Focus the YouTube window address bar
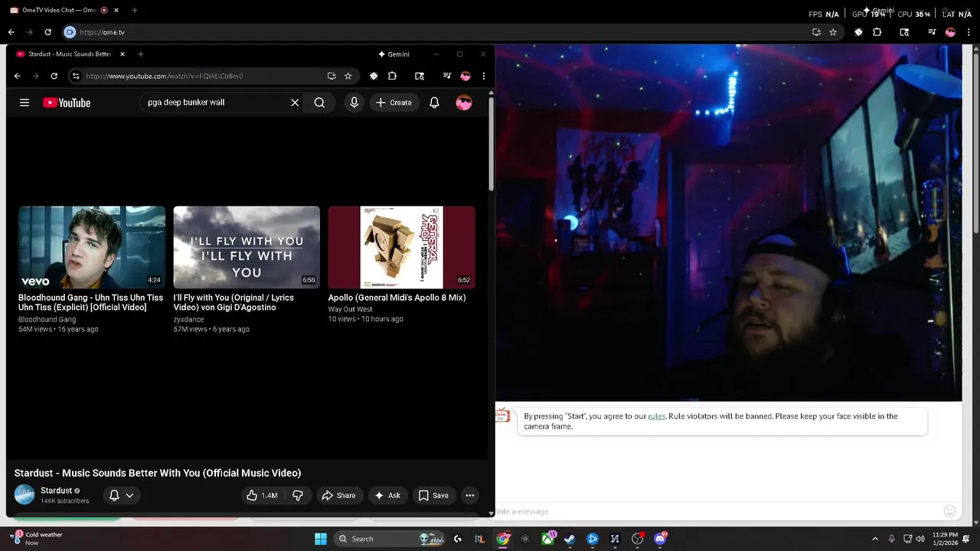Image resolution: width=980 pixels, height=551 pixels. point(203,76)
